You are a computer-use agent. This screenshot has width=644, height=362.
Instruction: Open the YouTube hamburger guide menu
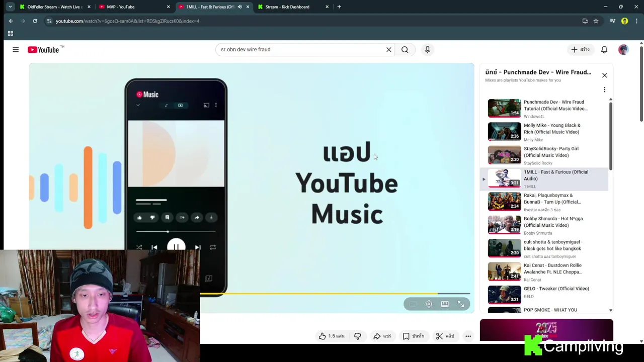16,50
